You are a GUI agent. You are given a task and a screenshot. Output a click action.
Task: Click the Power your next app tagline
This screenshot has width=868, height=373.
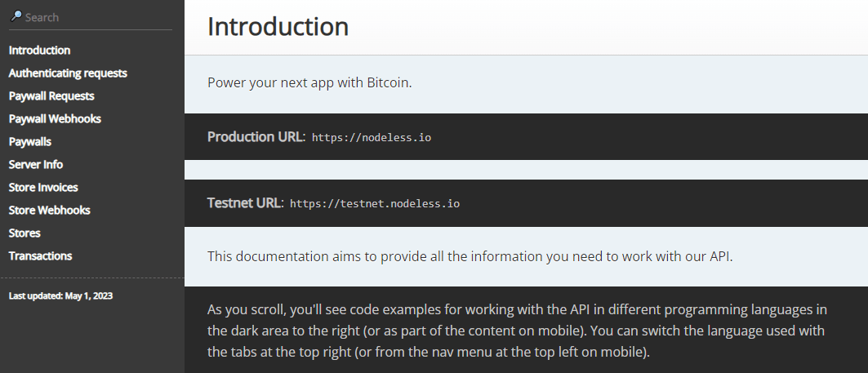[x=310, y=83]
